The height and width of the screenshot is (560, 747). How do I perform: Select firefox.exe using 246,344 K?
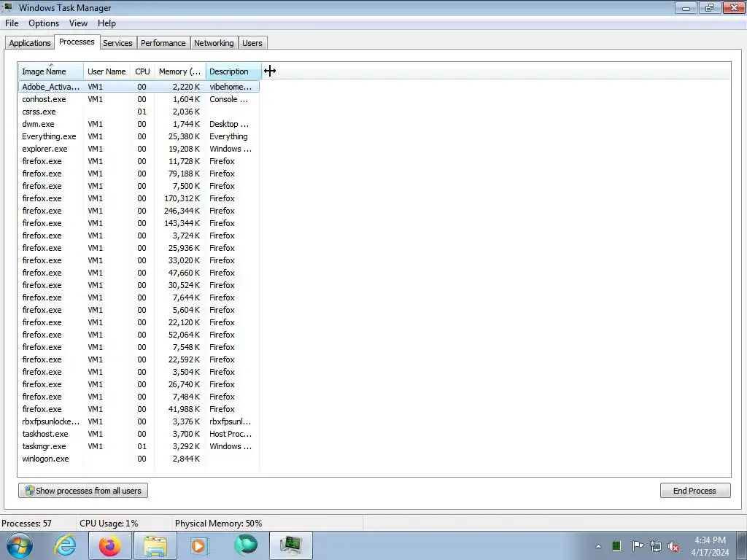click(139, 211)
